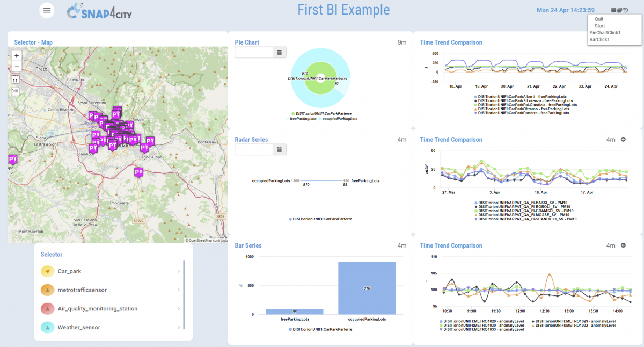
Task: Click the stacked windows icon in header
Action: (620, 10)
